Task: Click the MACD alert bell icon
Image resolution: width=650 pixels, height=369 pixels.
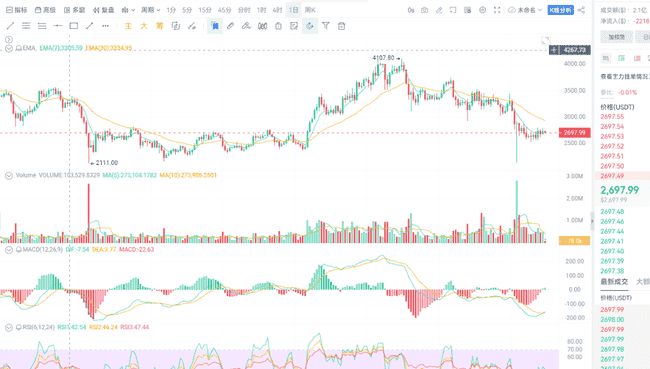Action: (19, 250)
